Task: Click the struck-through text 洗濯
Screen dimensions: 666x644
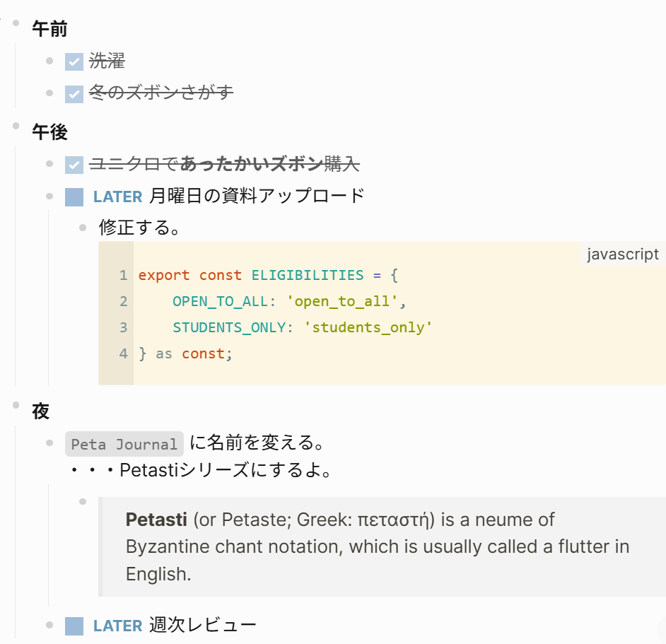Action: pyautogui.click(x=107, y=61)
